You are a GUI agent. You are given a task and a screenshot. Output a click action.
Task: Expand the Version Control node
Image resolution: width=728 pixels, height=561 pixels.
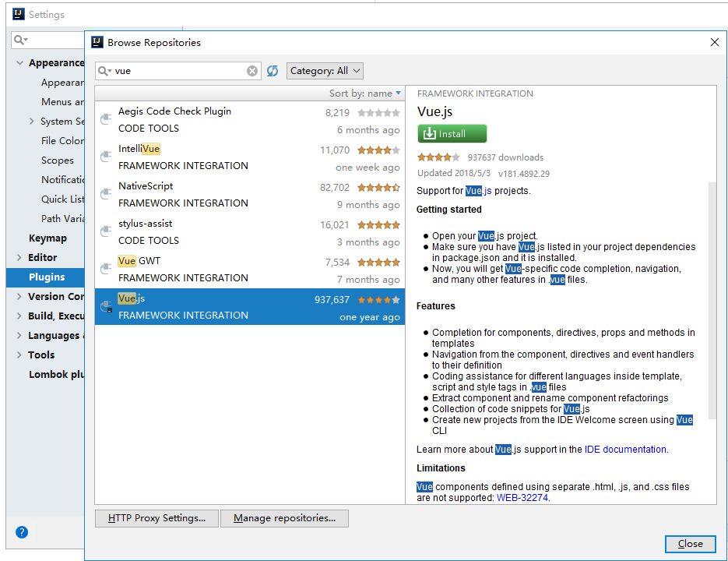[x=19, y=297]
